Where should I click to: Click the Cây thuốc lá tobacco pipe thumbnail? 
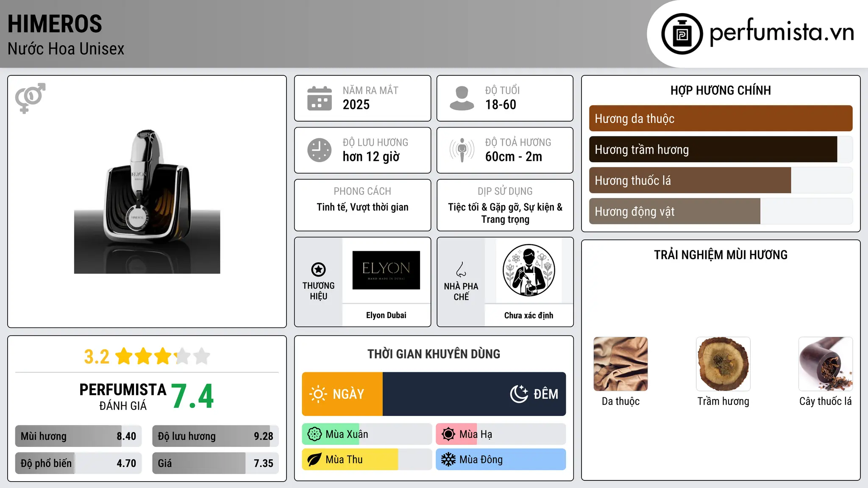(826, 364)
